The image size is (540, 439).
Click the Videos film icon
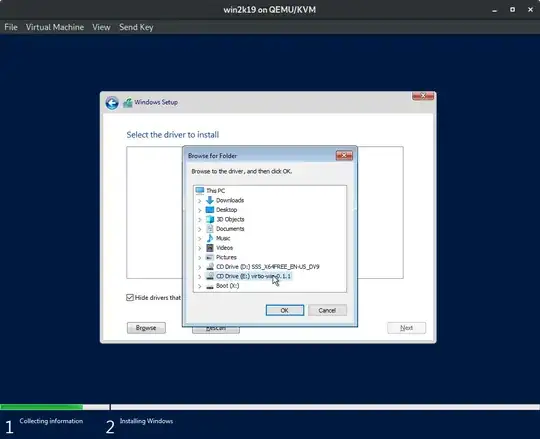(x=209, y=248)
